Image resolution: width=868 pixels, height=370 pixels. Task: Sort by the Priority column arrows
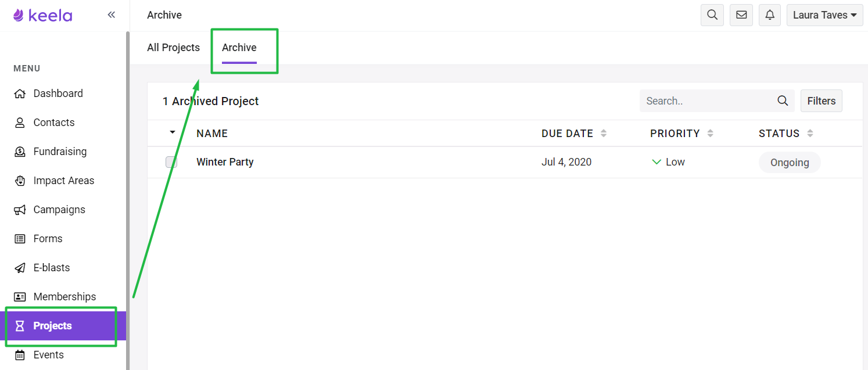[710, 134]
